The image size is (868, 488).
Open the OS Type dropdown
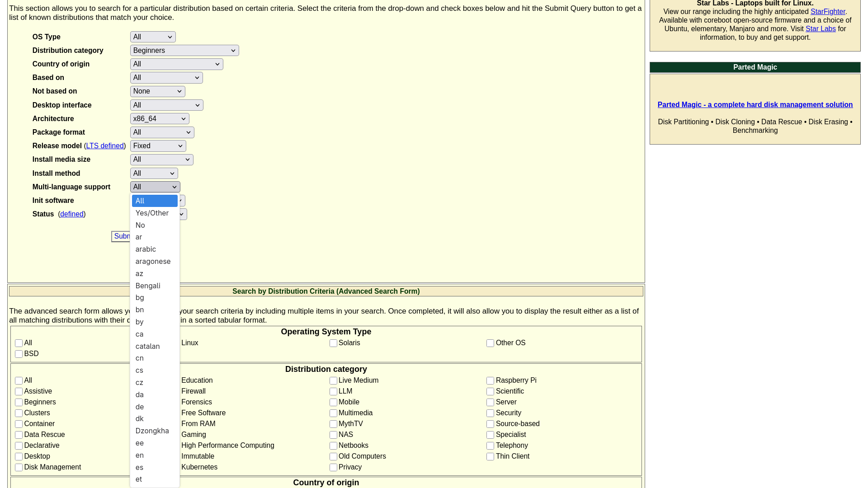pos(152,37)
